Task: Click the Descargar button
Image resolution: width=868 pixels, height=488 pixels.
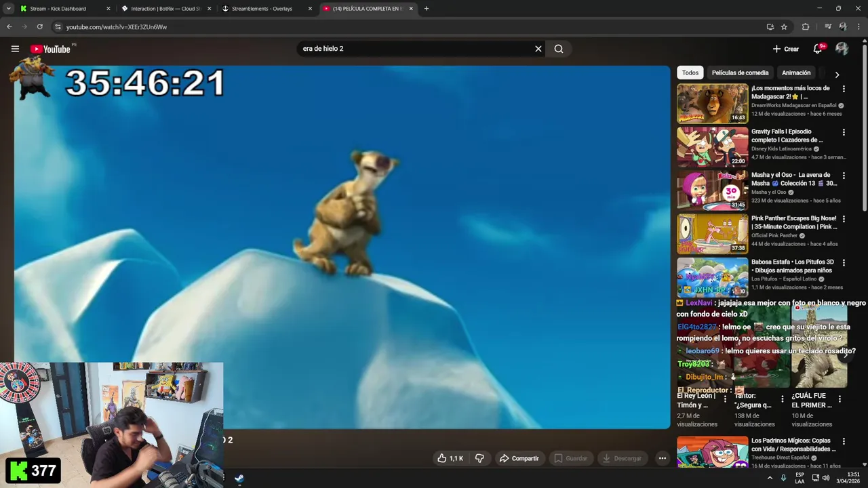Action: tap(620, 458)
